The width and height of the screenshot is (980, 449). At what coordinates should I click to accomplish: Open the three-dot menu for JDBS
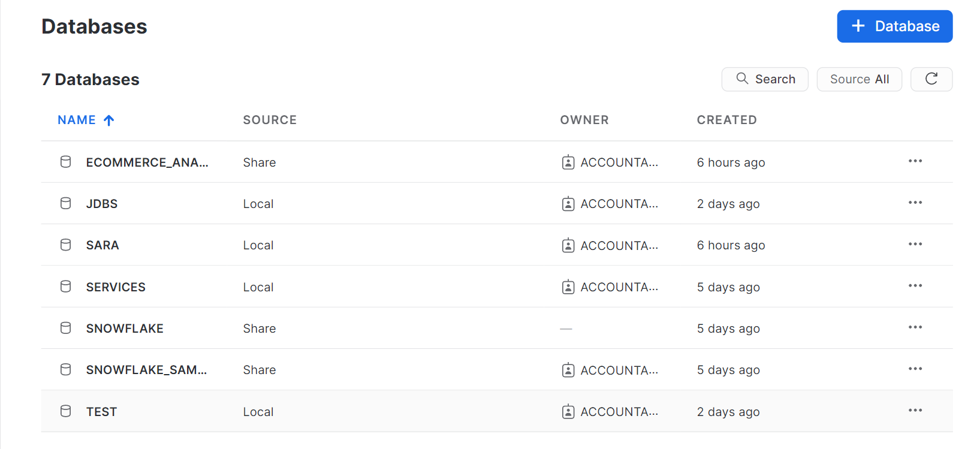[x=915, y=203]
